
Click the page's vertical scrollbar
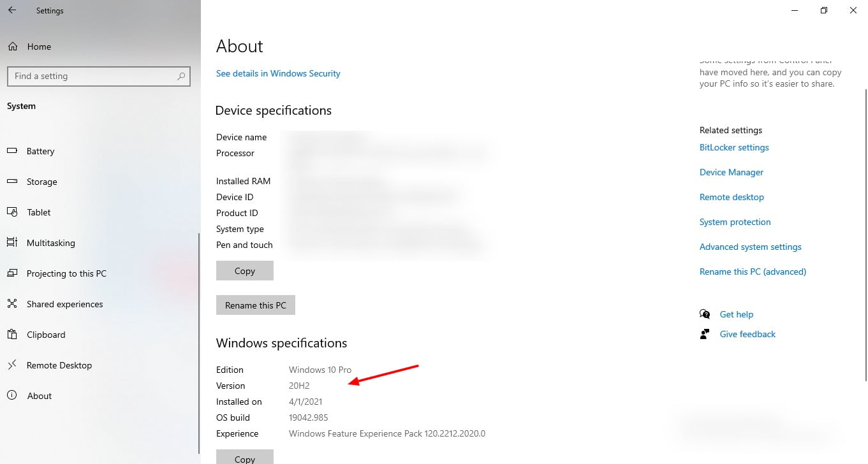pos(865,235)
